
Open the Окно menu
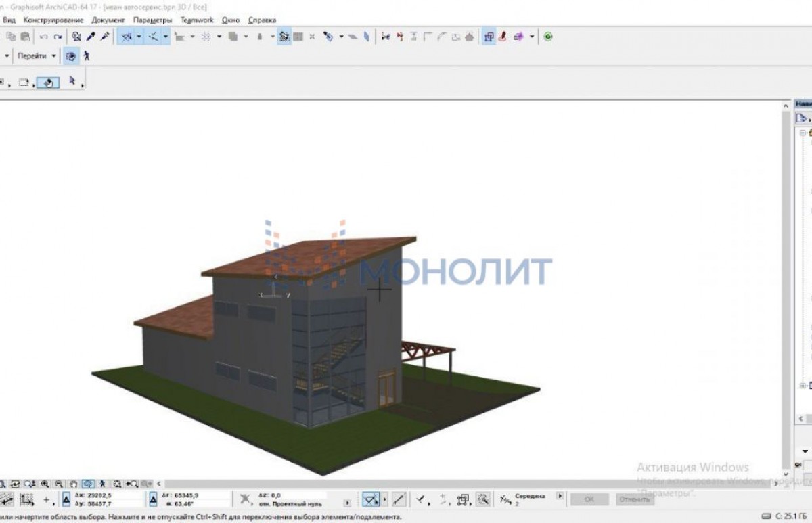point(231,20)
